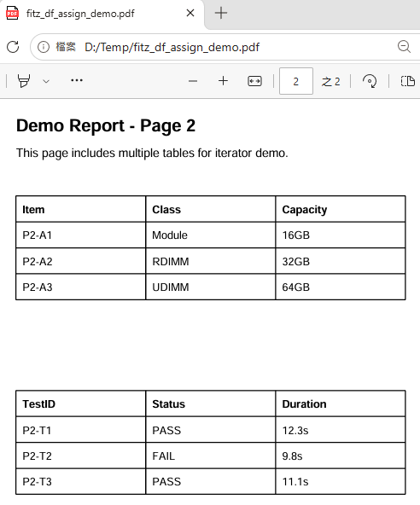Expand the highlighter color dropdown
The image size is (420, 505).
(x=46, y=81)
